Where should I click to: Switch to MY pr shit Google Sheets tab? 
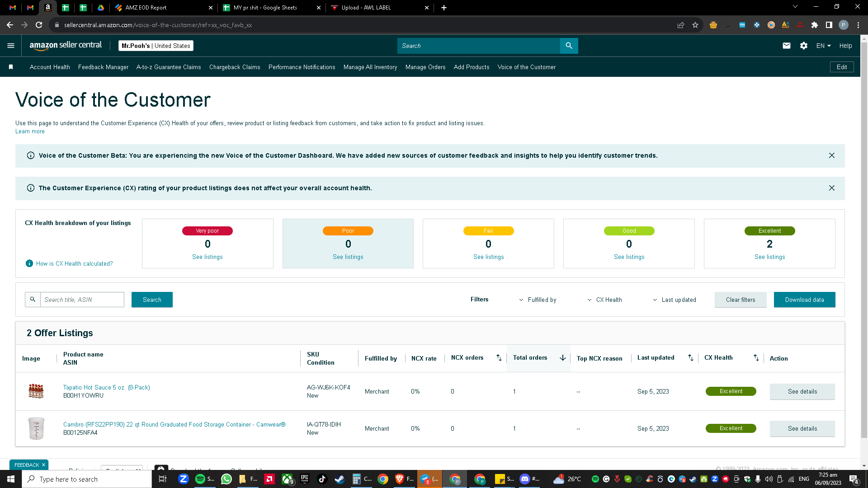[x=271, y=8]
